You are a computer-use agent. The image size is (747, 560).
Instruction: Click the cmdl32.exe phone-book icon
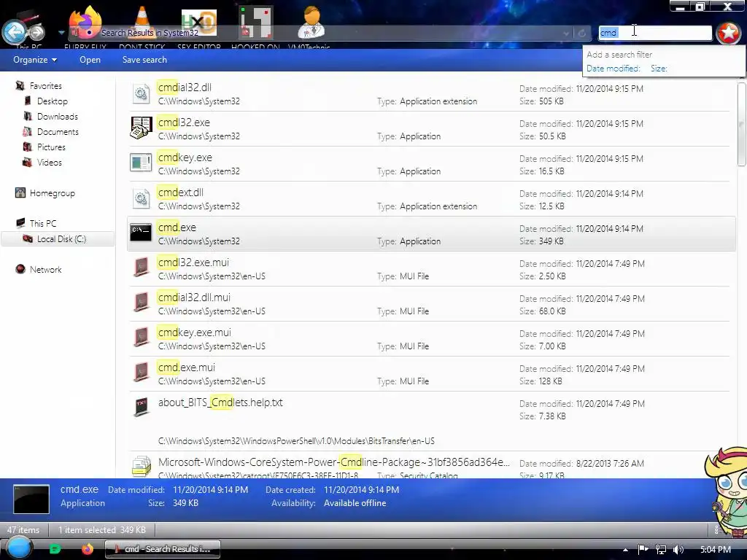click(141, 128)
